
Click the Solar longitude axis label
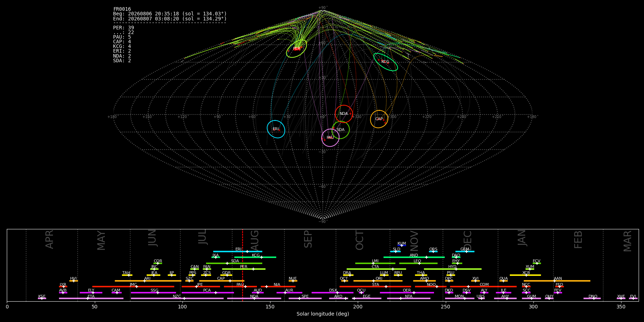[x=323, y=314]
